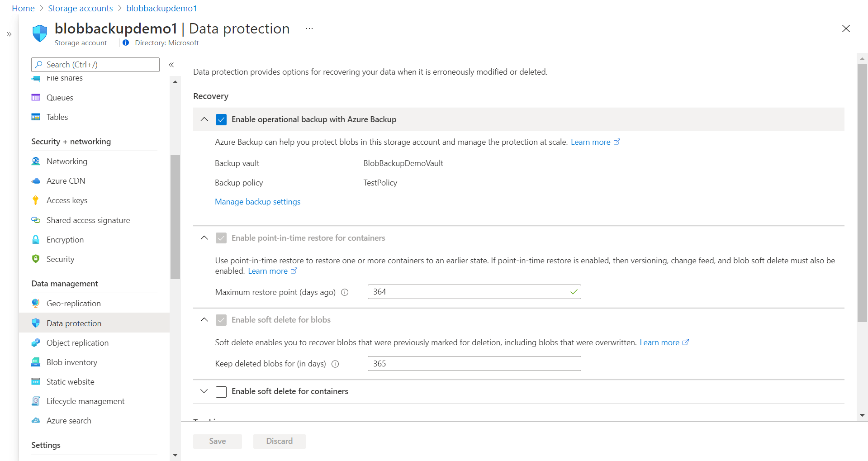This screenshot has width=868, height=461.
Task: Click the Keep deleted blobs days field
Action: [474, 364]
